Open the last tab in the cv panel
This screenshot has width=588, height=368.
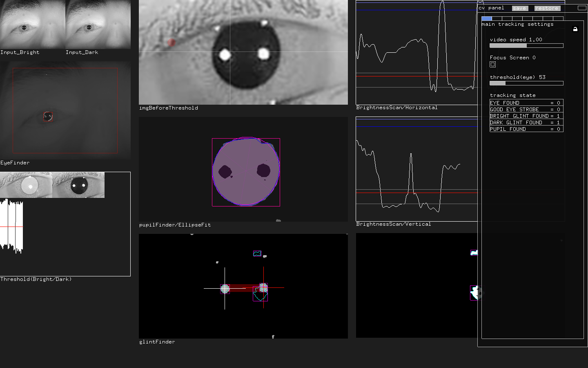point(558,18)
